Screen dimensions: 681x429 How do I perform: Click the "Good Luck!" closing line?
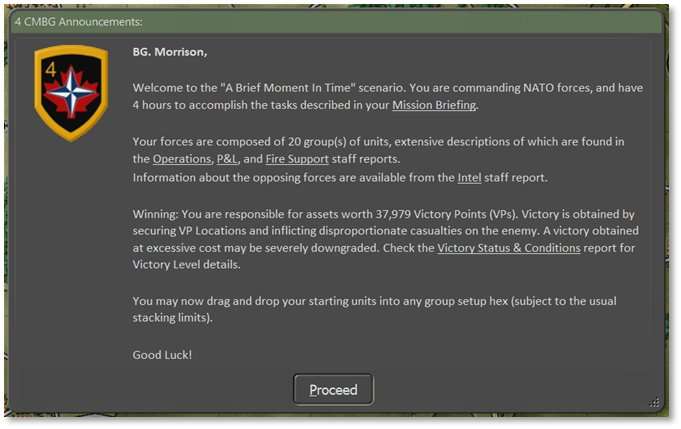coord(160,355)
